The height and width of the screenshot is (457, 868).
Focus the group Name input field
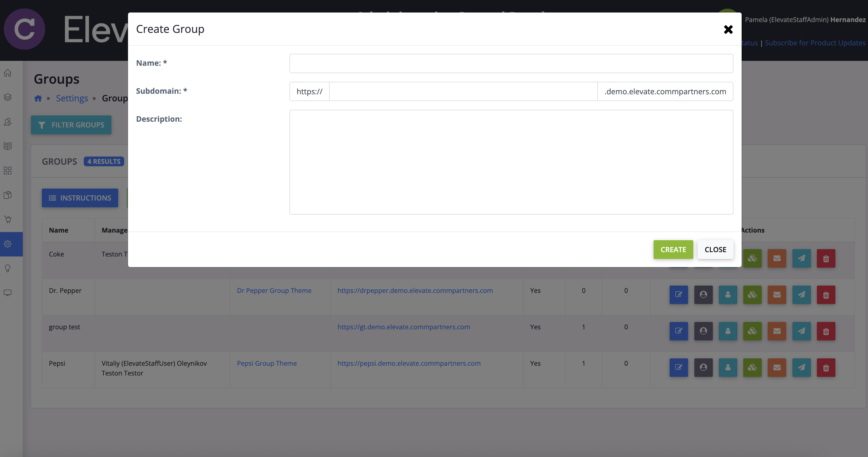[511, 63]
